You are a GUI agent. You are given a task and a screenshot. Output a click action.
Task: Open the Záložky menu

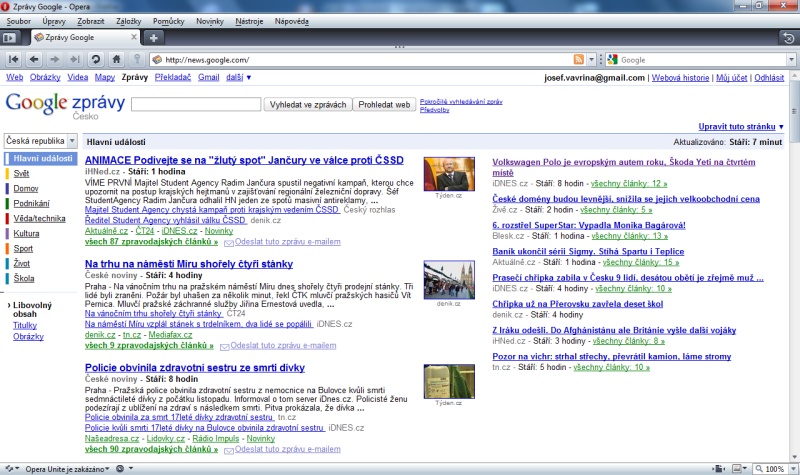(129, 21)
